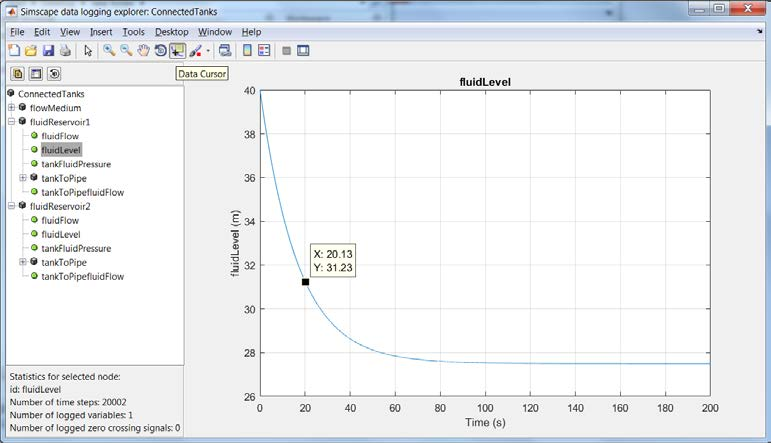This screenshot has height=443, width=771.
Task: Toggle the Edit Plot arrow tool
Action: pyautogui.click(x=88, y=50)
